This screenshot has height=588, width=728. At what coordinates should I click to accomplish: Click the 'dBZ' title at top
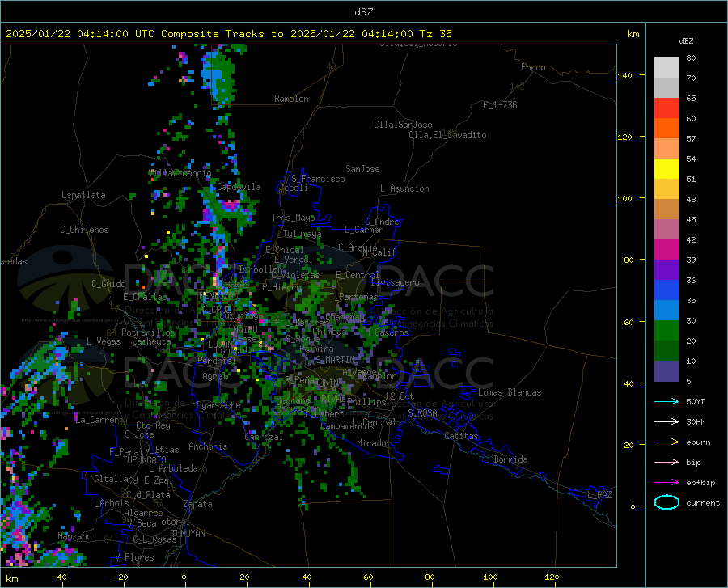(x=363, y=12)
